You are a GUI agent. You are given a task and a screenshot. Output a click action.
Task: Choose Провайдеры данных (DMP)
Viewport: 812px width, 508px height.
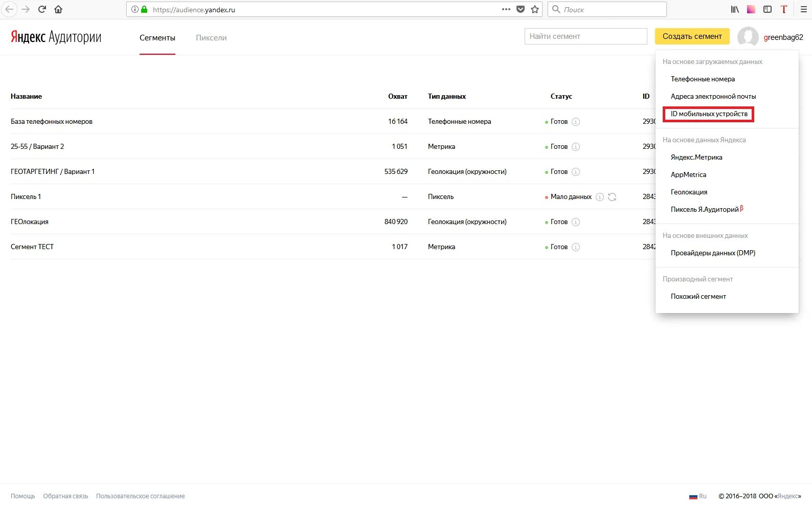713,253
